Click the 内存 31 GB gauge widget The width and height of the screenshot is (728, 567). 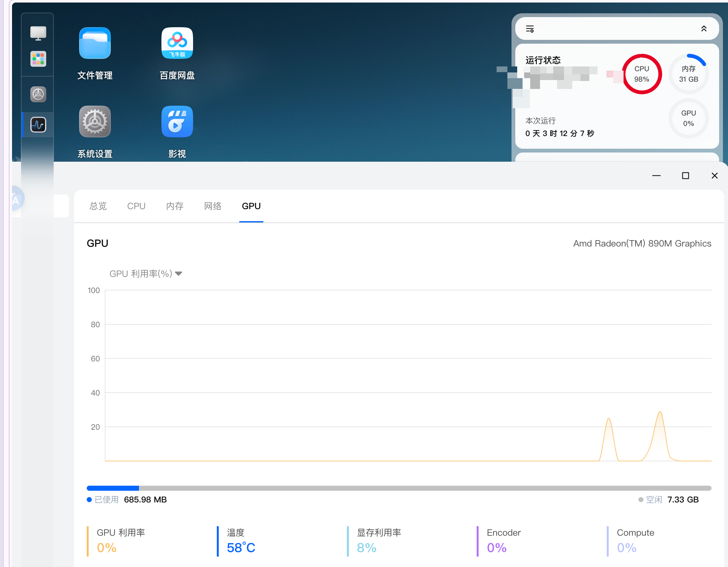click(x=688, y=74)
